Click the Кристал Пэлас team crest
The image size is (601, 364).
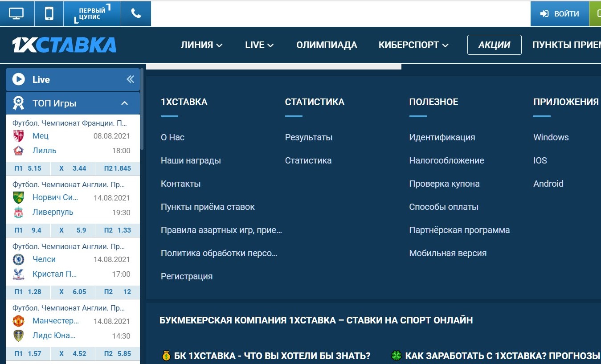pyautogui.click(x=18, y=274)
